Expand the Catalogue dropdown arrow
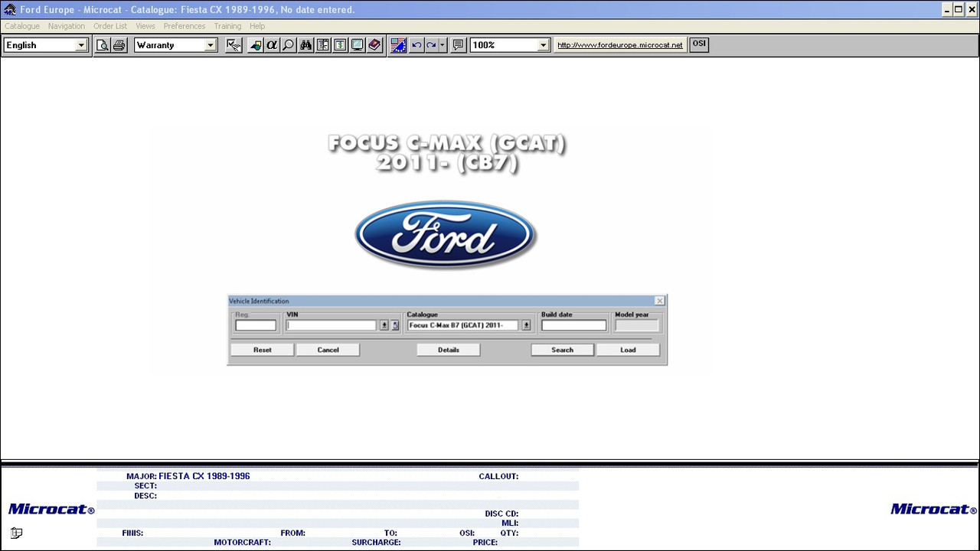The height and width of the screenshot is (551, 980). coord(526,325)
